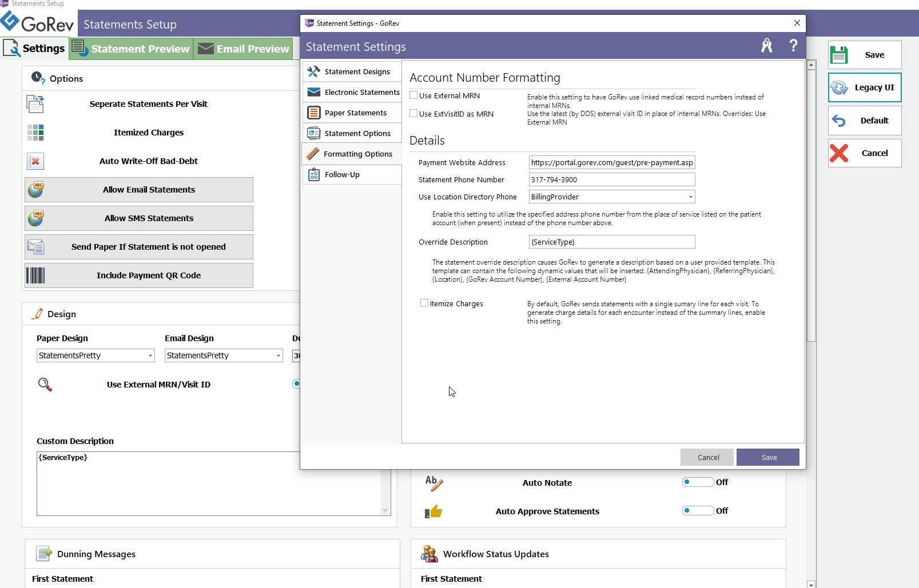Open the Electronic Statements section
The height and width of the screenshot is (588, 919).
point(352,92)
